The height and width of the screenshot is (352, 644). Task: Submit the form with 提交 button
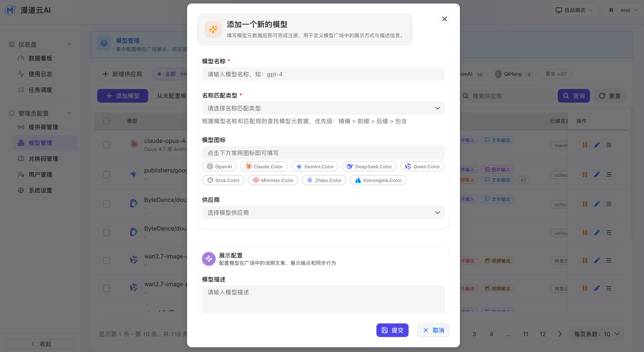coord(392,330)
